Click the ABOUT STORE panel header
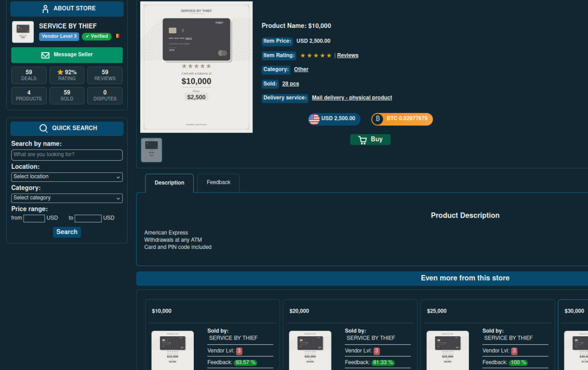This screenshot has height=370, width=588. [x=67, y=9]
